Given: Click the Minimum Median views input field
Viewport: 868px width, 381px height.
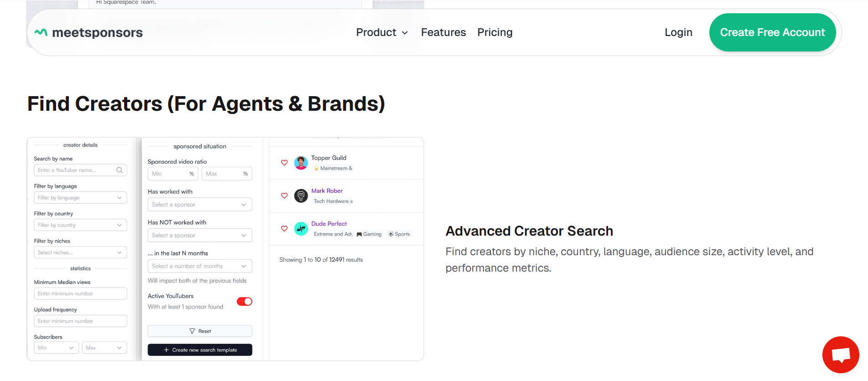Looking at the screenshot, I should 80,293.
